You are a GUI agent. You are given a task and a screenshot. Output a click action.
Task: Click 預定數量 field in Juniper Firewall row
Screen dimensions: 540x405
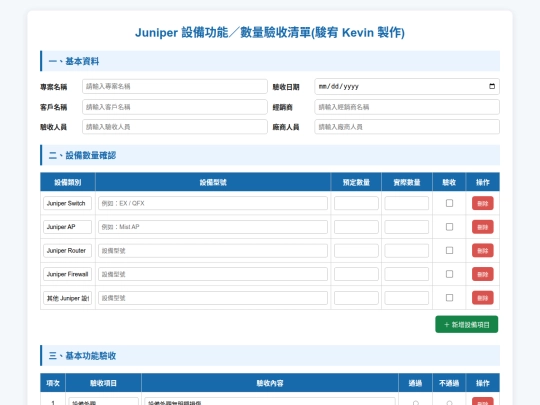coord(356,274)
